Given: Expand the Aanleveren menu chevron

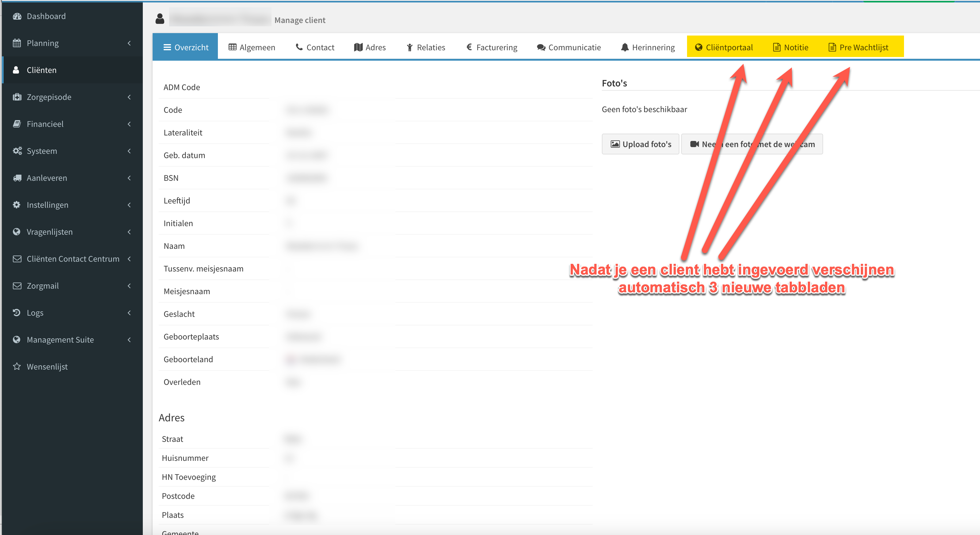Looking at the screenshot, I should [x=129, y=178].
